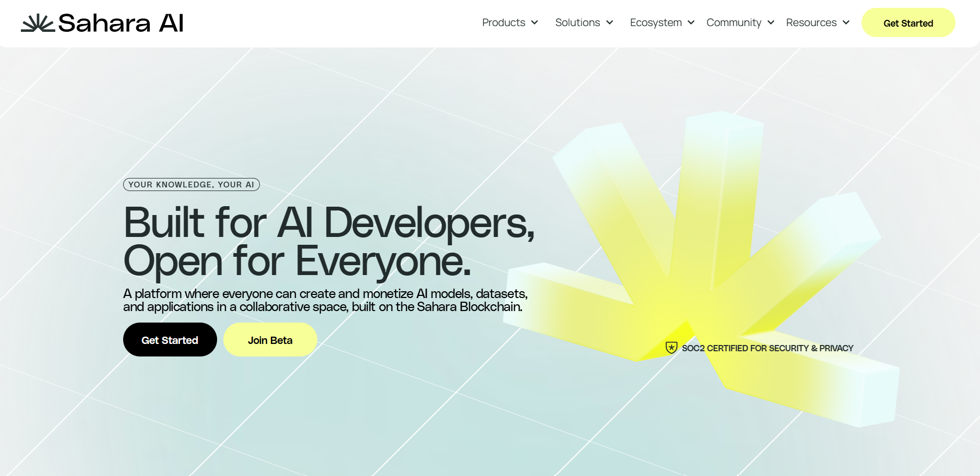Expand the Products chevron arrow
The width and height of the screenshot is (980, 476).
(534, 22)
